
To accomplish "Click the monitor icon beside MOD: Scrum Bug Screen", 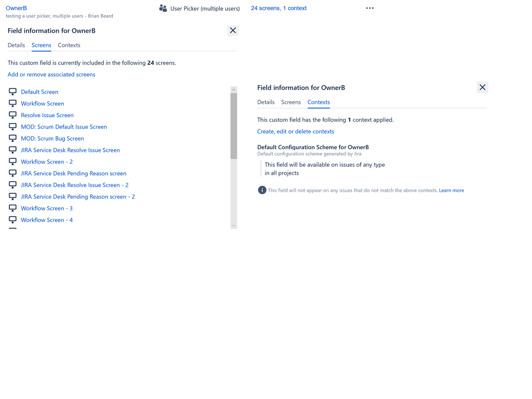I will [12, 139].
